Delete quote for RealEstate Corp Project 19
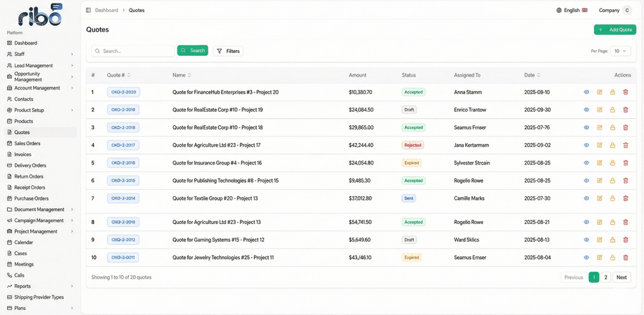644x315 pixels. (x=625, y=110)
